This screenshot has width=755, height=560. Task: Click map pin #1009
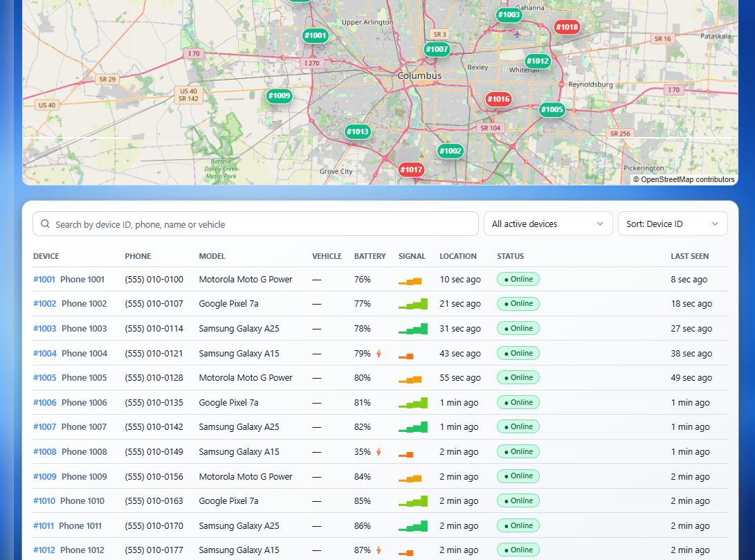(280, 96)
